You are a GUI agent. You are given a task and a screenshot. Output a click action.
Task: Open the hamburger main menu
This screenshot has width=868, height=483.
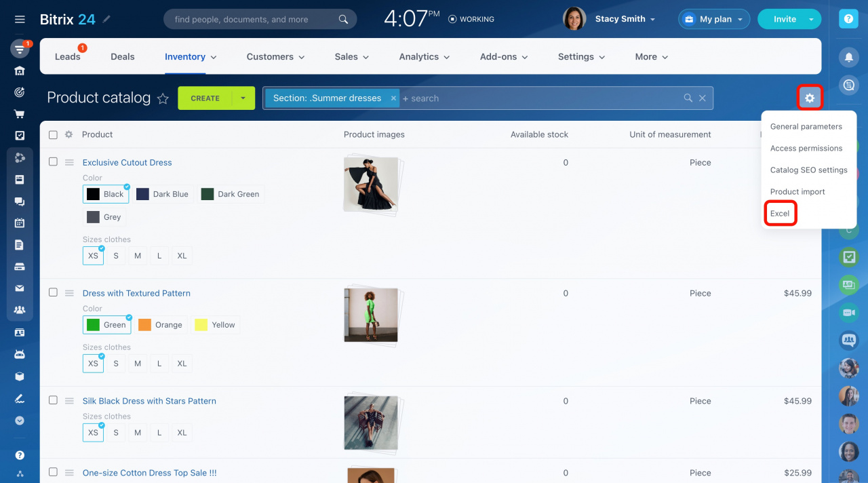tap(20, 20)
